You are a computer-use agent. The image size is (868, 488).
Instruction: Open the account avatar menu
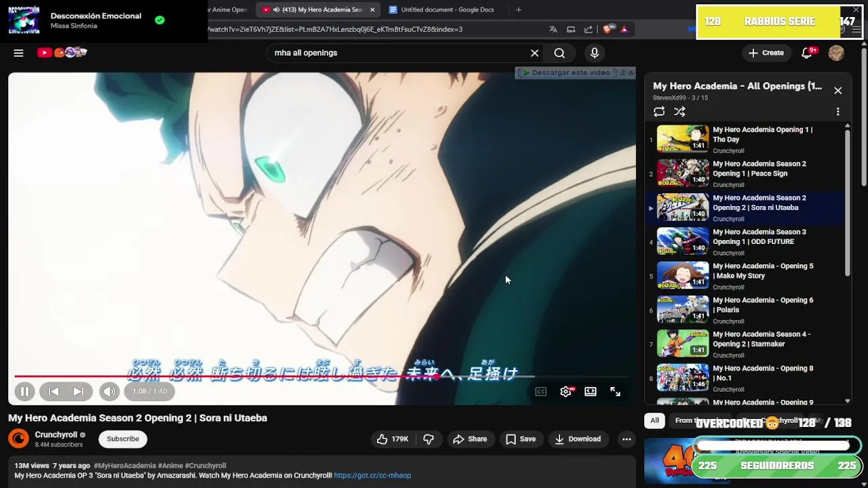point(836,53)
